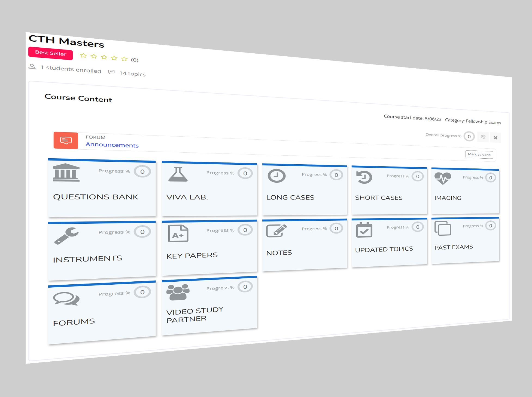Click the first rating star

(83, 56)
